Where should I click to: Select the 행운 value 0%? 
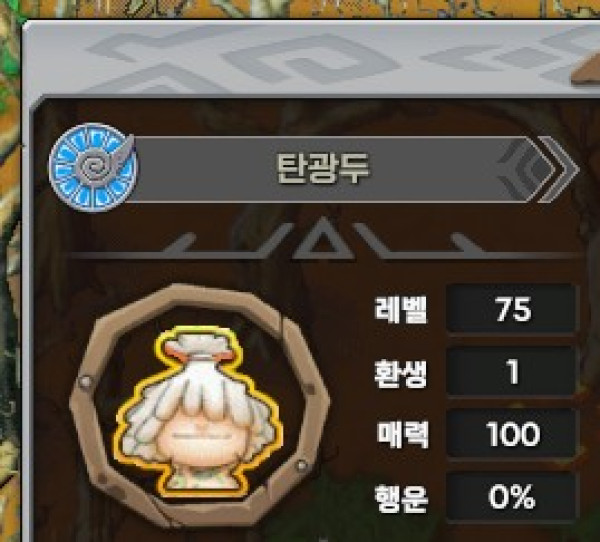tap(512, 497)
